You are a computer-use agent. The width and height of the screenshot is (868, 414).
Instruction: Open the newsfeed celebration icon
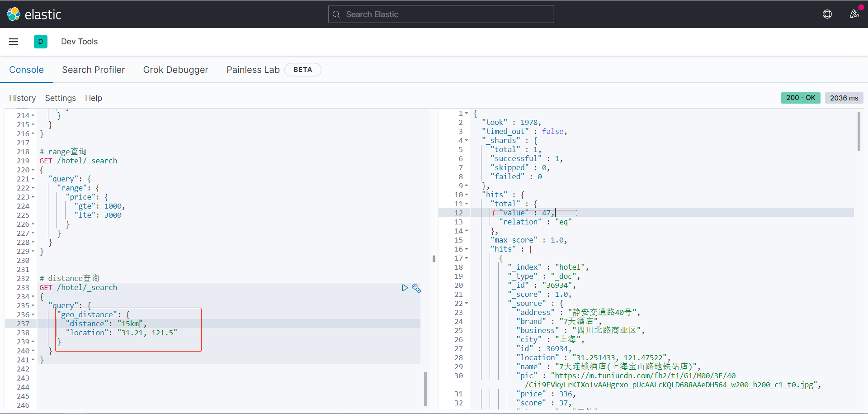pos(854,14)
